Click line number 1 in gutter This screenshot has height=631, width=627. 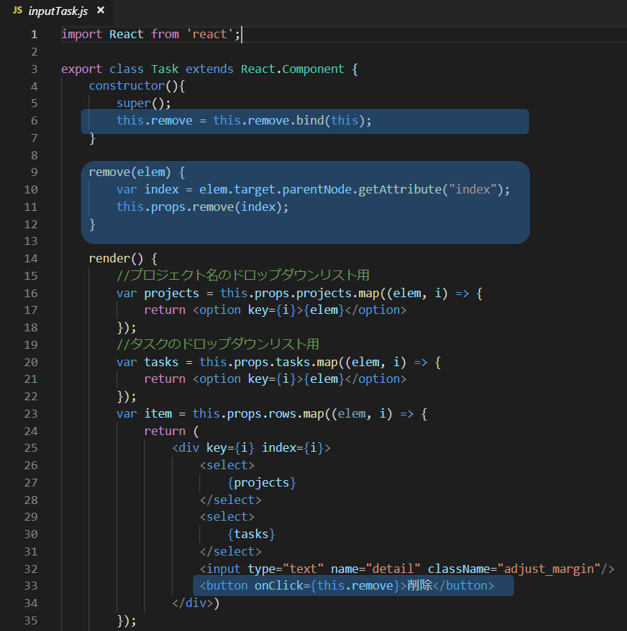[x=34, y=35]
